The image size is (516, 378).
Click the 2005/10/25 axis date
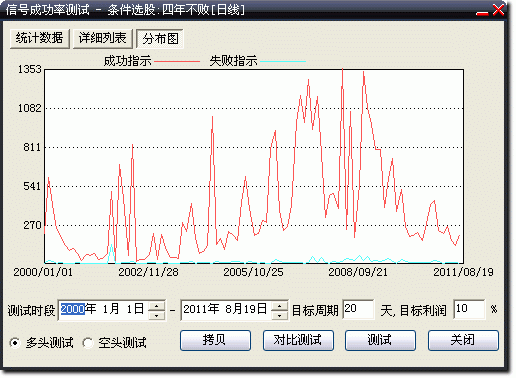pos(253,272)
